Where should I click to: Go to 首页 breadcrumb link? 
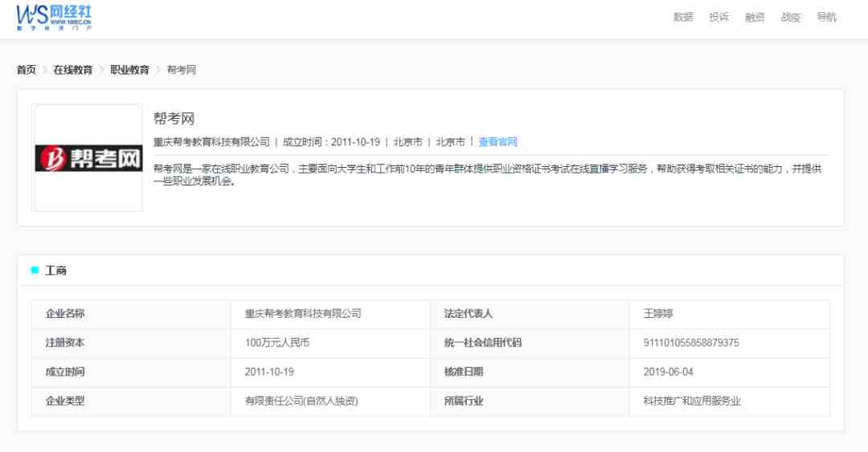pos(26,70)
